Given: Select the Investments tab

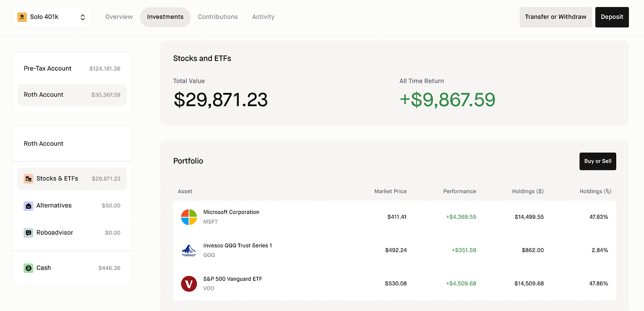Looking at the screenshot, I should click(165, 17).
